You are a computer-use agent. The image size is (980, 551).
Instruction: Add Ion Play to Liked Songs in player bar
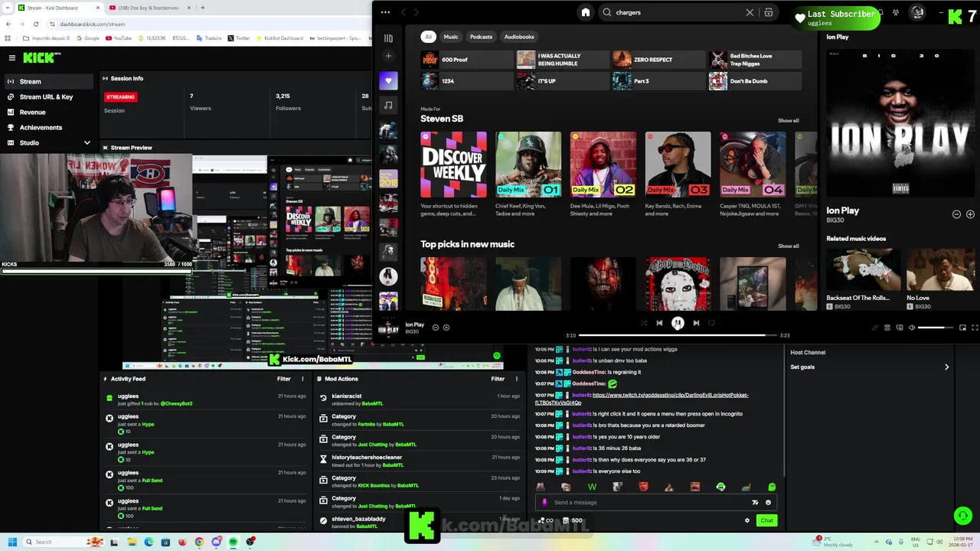click(446, 328)
